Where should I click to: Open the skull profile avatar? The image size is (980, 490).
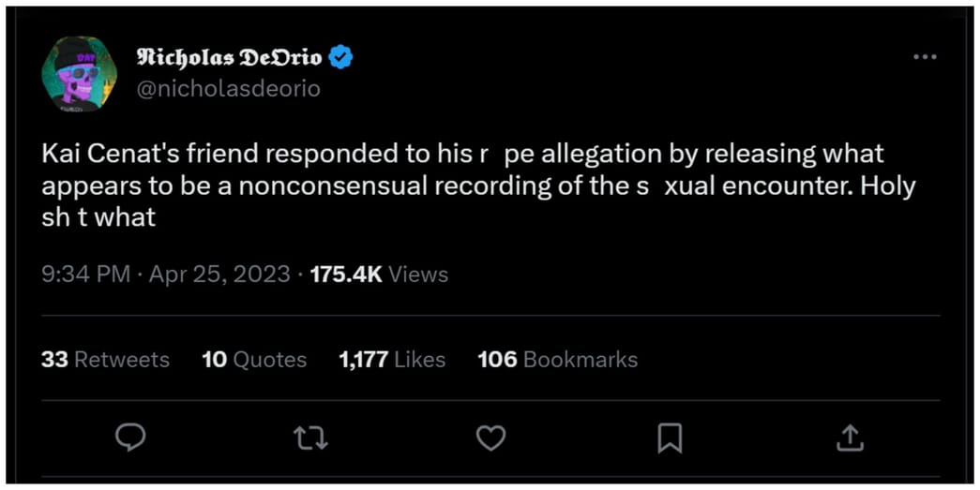[79, 74]
